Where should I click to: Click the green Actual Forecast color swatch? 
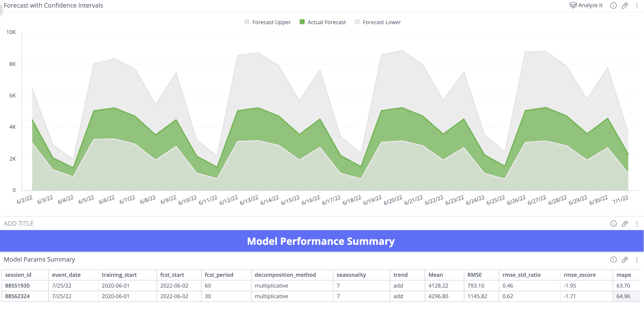[302, 22]
